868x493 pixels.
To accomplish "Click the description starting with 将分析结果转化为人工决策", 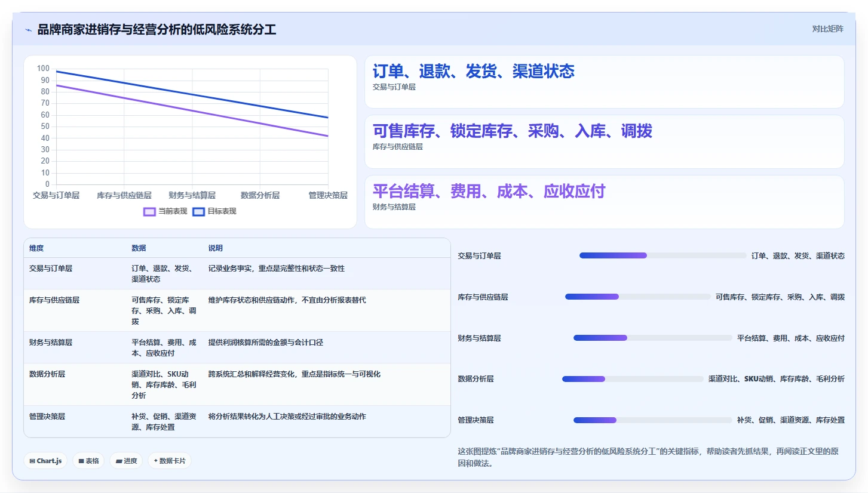I will pyautogui.click(x=287, y=417).
